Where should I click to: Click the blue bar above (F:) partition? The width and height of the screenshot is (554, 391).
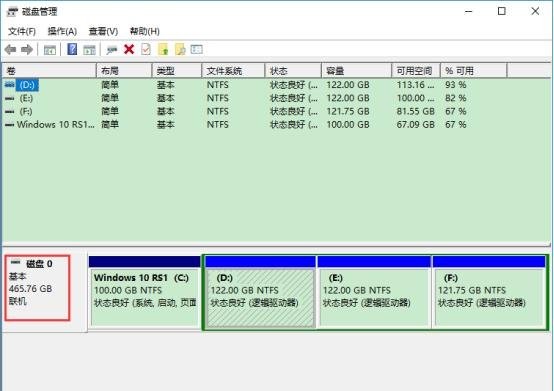[489, 262]
